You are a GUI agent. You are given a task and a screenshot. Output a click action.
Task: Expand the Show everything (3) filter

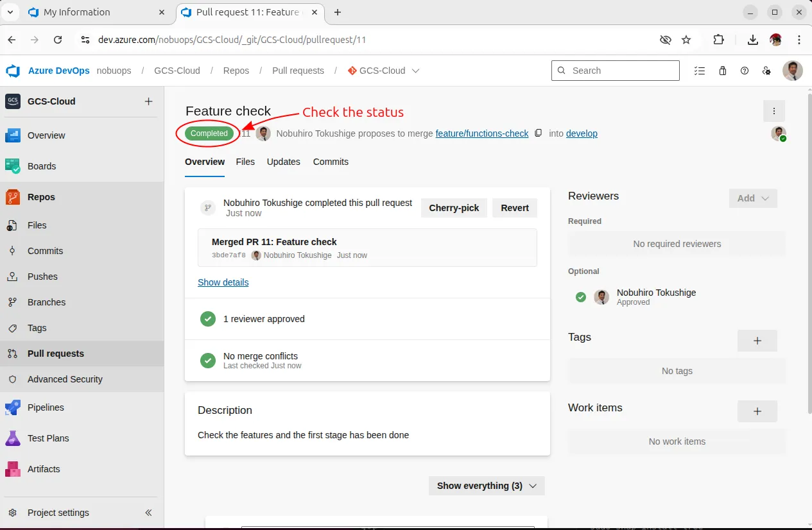tap(486, 486)
